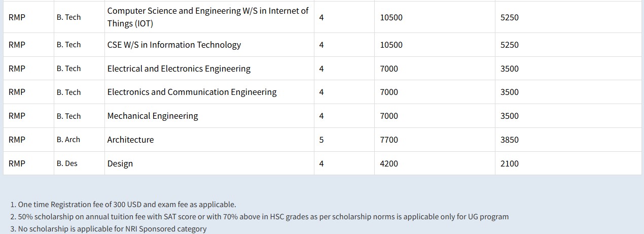Click the 5250 fee in Information Technology row
The image size is (644, 234).
coord(509,45)
